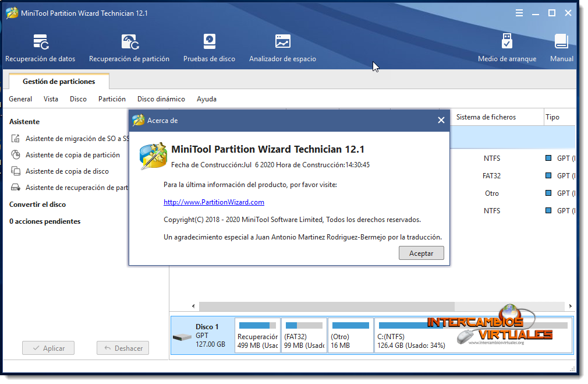Open Analizador de espacio tool
The height and width of the screenshot is (384, 588).
282,48
